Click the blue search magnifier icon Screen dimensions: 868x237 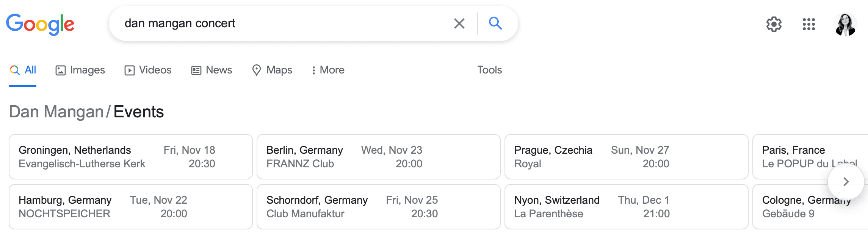pos(495,23)
